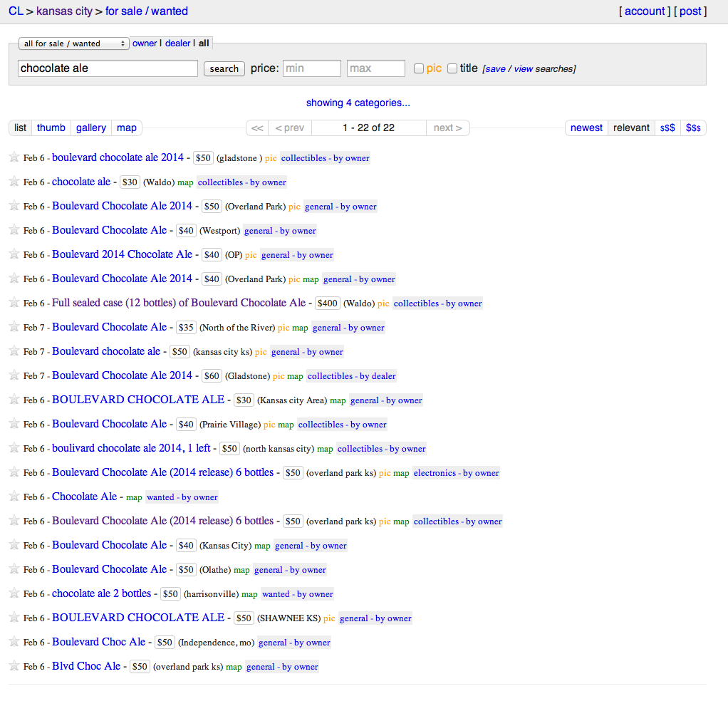Expand the "showing 4 categories..." link

358,103
